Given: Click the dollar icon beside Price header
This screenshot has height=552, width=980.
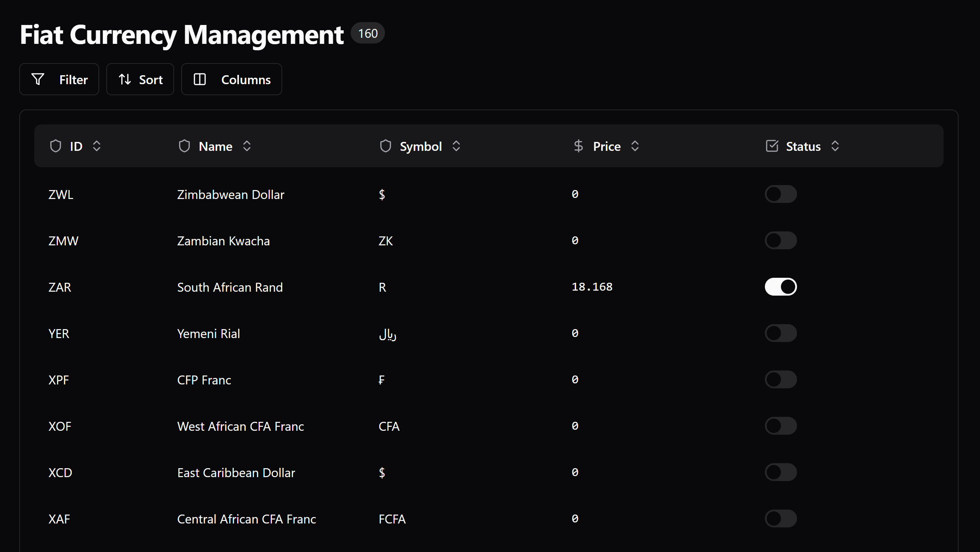Looking at the screenshot, I should click(x=578, y=146).
